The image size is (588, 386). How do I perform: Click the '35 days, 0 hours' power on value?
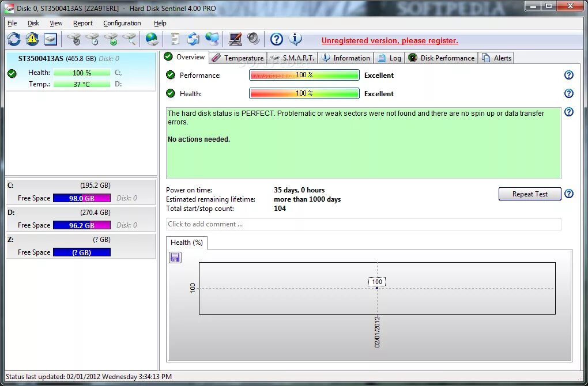tap(299, 190)
